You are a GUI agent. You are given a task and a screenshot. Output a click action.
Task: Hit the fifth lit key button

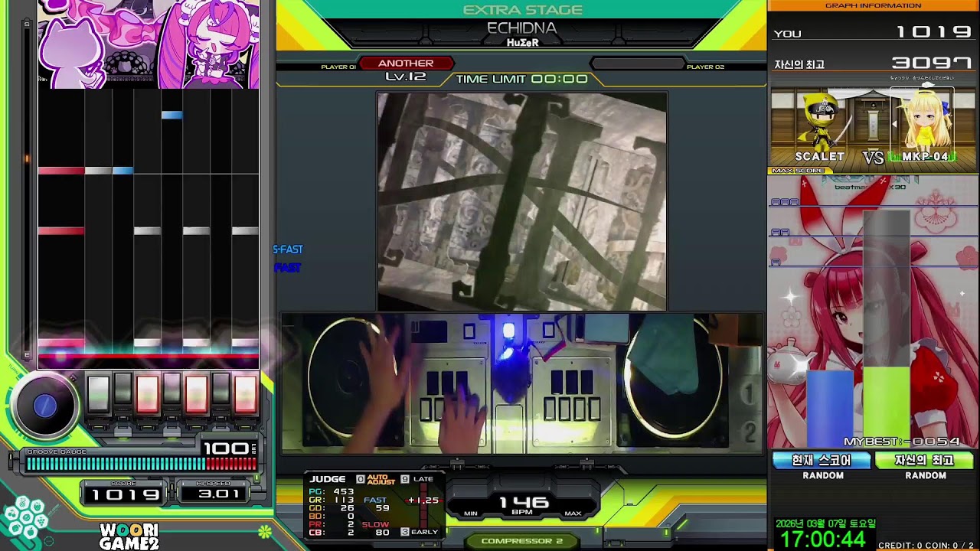coord(196,395)
